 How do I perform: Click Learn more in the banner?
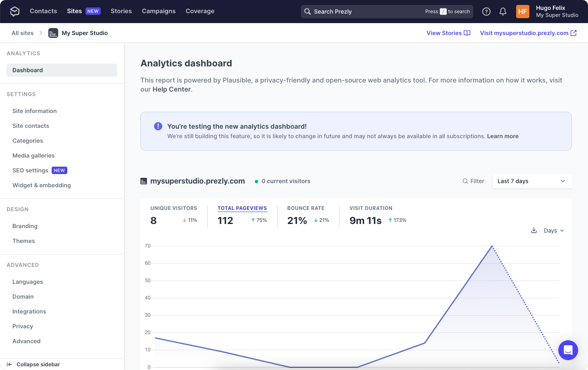pos(503,136)
